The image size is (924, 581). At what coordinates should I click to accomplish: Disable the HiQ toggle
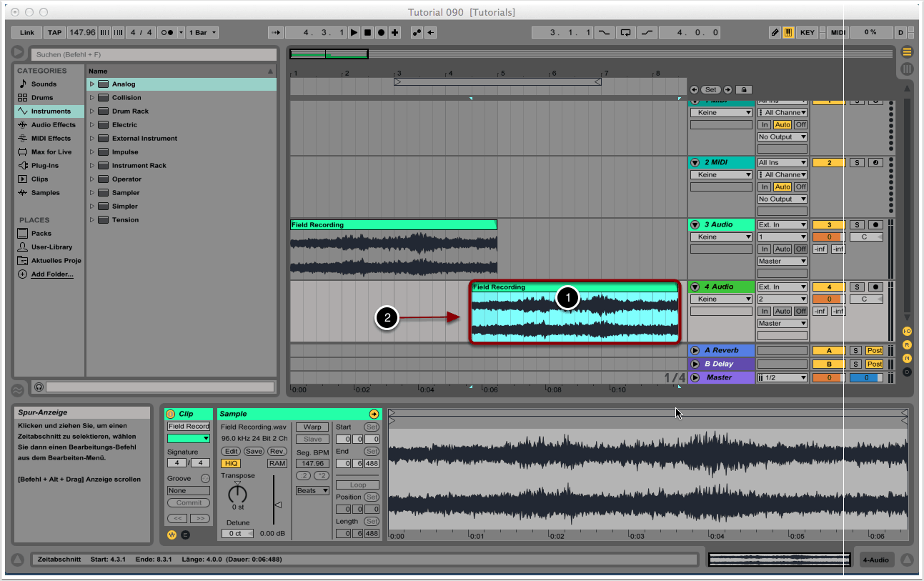(x=230, y=464)
